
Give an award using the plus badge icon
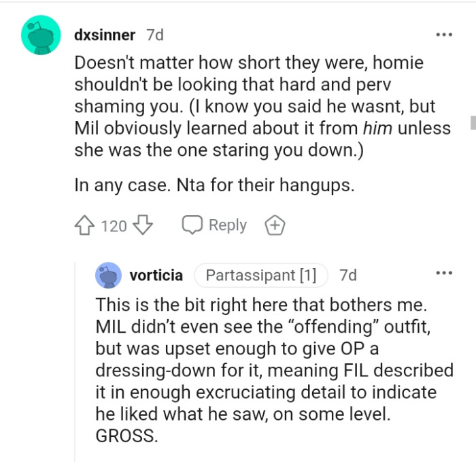click(275, 225)
